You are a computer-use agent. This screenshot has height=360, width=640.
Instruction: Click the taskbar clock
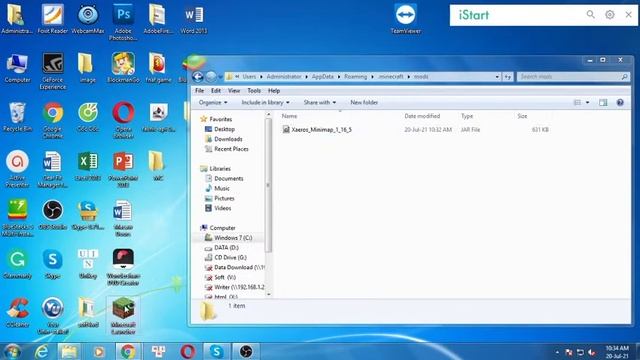(x=617, y=352)
